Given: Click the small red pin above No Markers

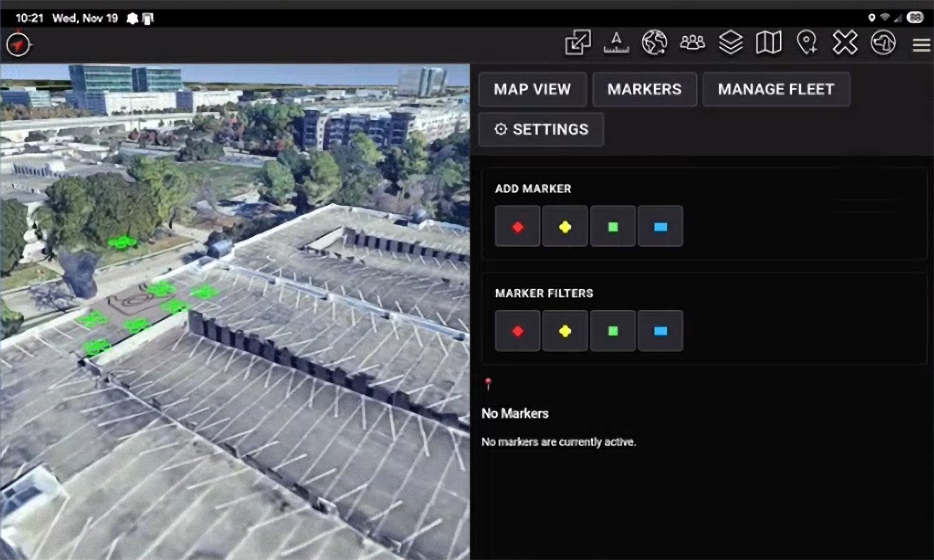Looking at the screenshot, I should click(x=488, y=384).
